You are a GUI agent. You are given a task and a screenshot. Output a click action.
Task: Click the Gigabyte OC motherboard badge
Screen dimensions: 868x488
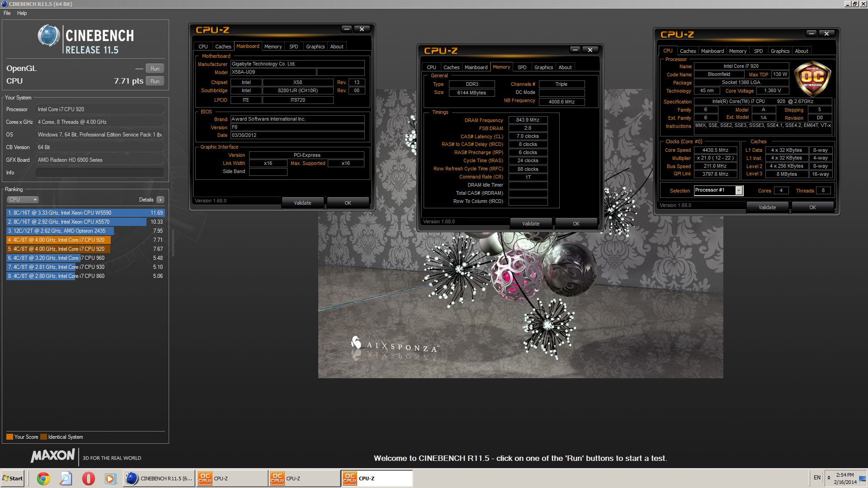coord(812,79)
